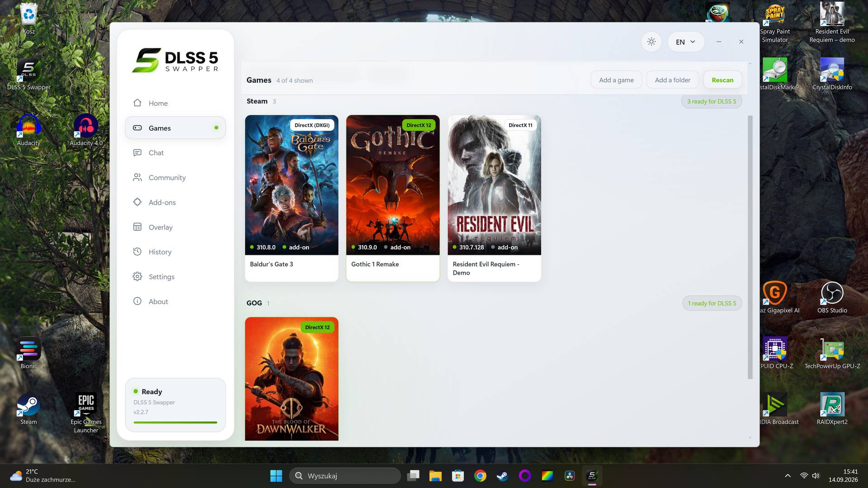Click the DirectX 12 badge on Dawnwalker
Screen dimensions: 868x488
coord(317,327)
